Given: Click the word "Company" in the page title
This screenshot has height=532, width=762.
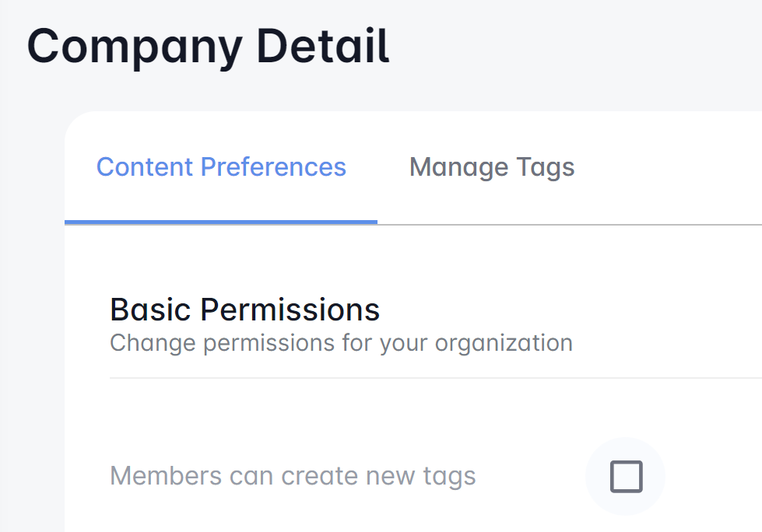Looking at the screenshot, I should 135,45.
